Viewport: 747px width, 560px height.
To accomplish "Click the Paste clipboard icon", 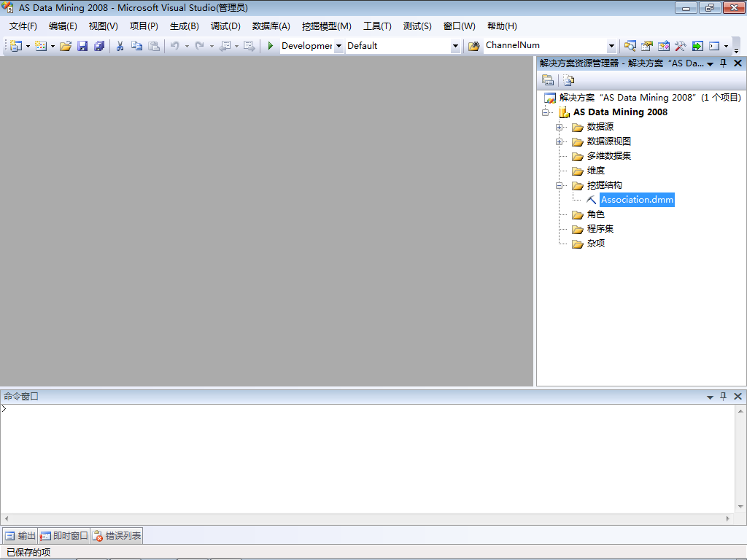I will pyautogui.click(x=154, y=46).
